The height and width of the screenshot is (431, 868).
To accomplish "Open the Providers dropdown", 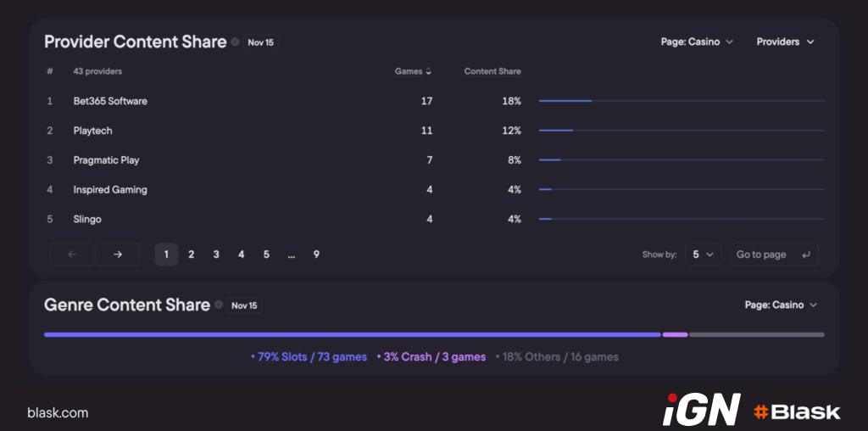I will click(785, 42).
